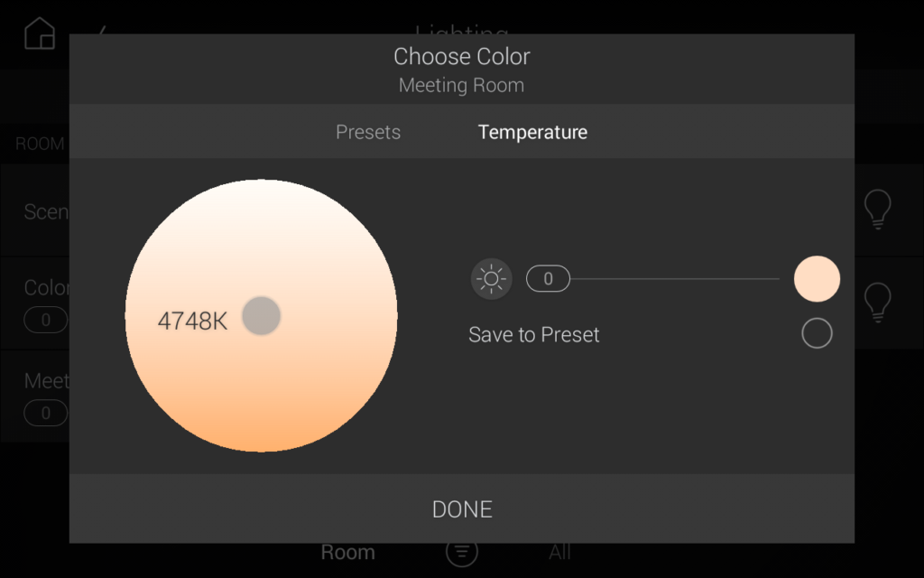Click the sun brightness icon
Image resolution: width=924 pixels, height=578 pixels.
tap(491, 279)
